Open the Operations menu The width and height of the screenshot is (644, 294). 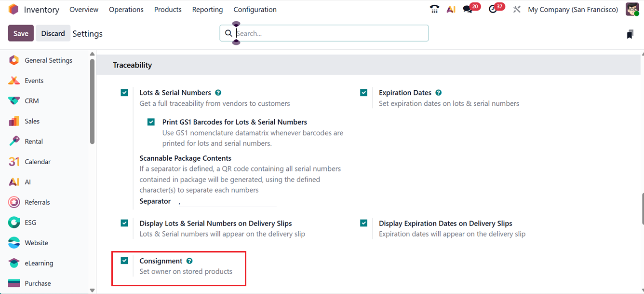coord(126,10)
